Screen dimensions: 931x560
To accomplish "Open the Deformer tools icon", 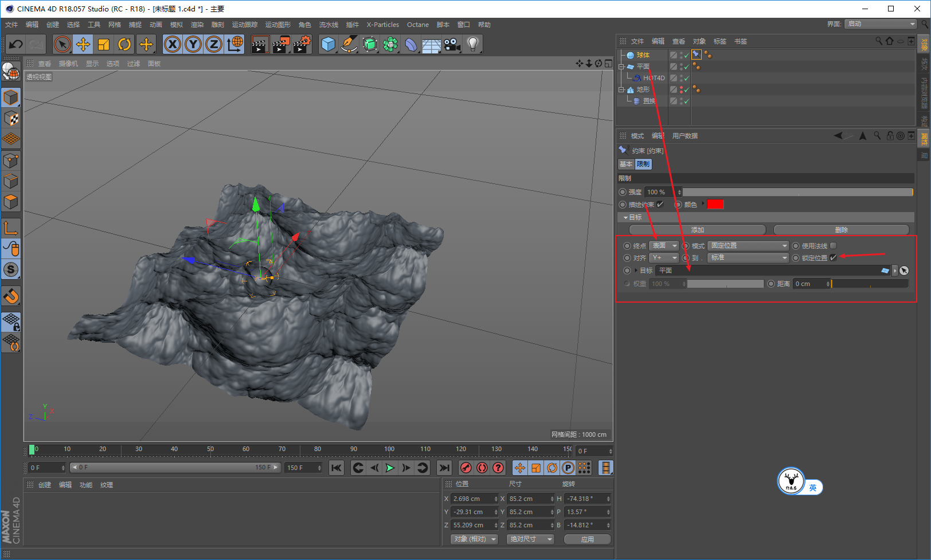I will click(x=411, y=44).
